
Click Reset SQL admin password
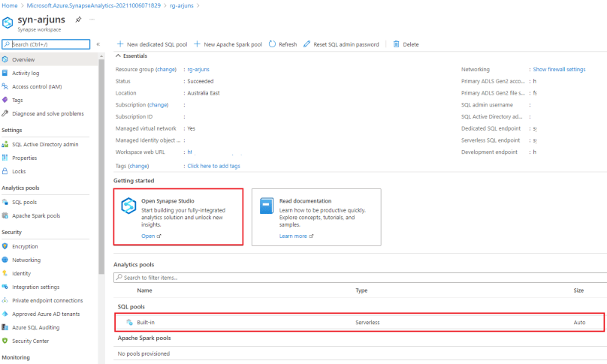coord(341,44)
